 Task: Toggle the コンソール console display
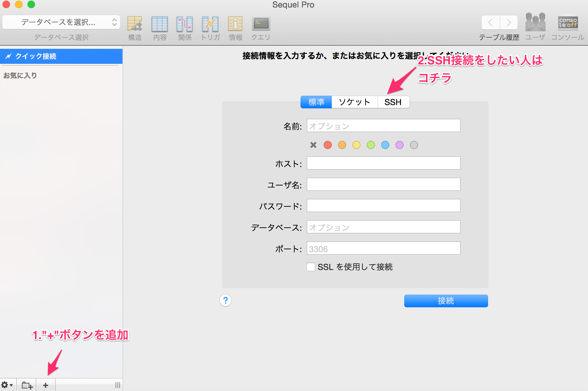point(568,23)
